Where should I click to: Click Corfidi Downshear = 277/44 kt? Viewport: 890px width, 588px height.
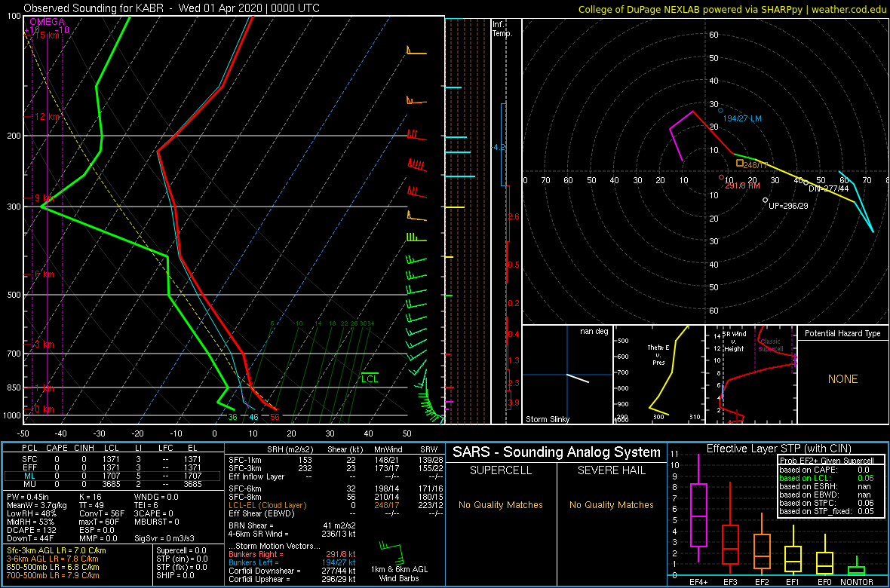tap(291, 571)
